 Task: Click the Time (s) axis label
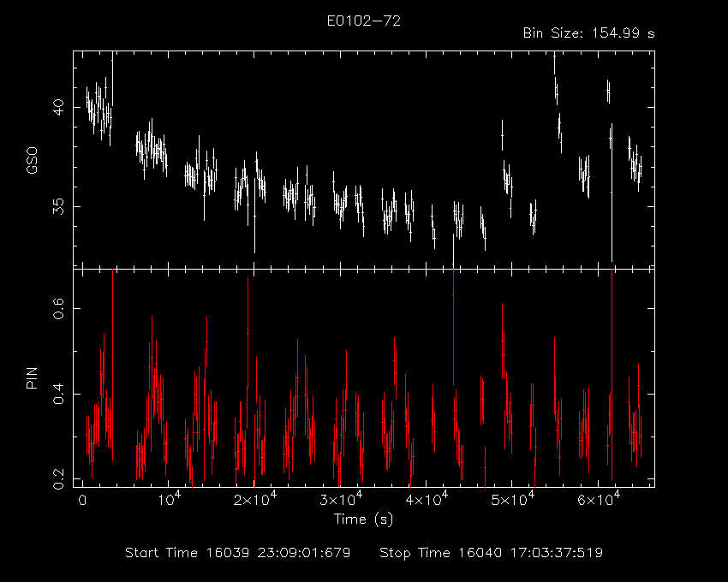pyautogui.click(x=363, y=519)
